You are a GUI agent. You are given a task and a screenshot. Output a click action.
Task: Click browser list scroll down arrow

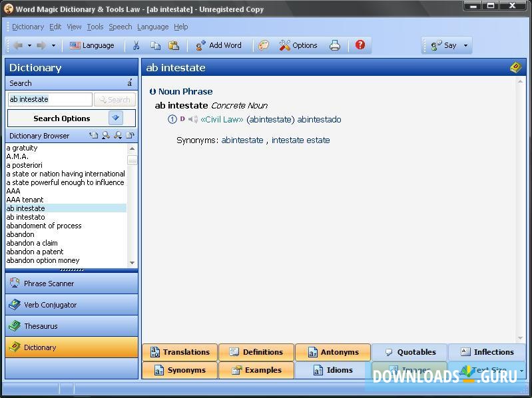132,263
